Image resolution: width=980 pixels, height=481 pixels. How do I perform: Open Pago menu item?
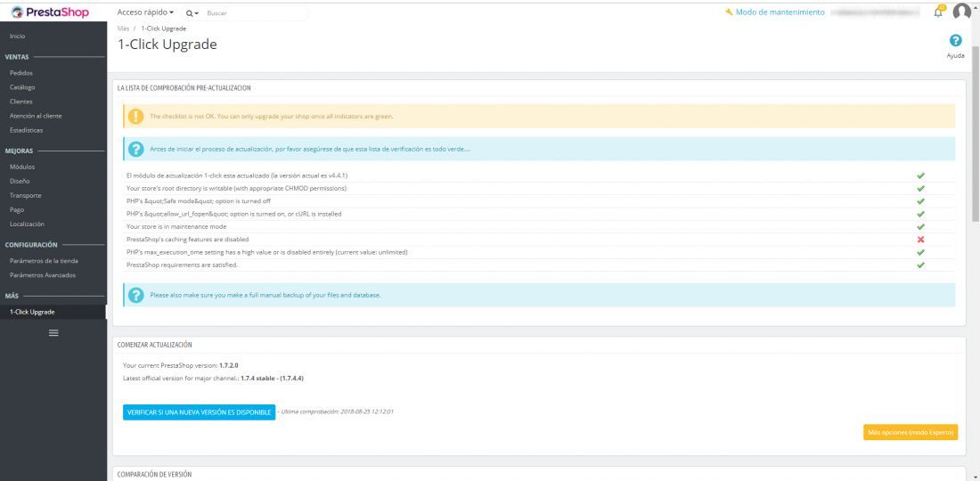coord(17,210)
